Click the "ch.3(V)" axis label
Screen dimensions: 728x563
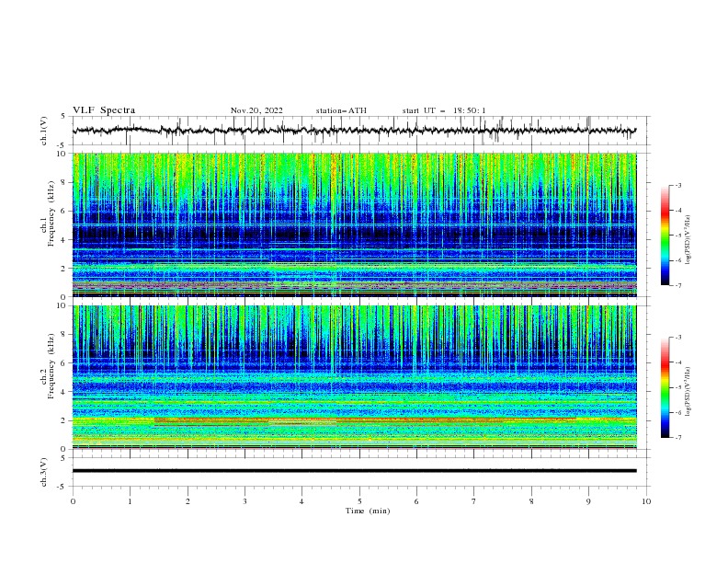tap(44, 472)
